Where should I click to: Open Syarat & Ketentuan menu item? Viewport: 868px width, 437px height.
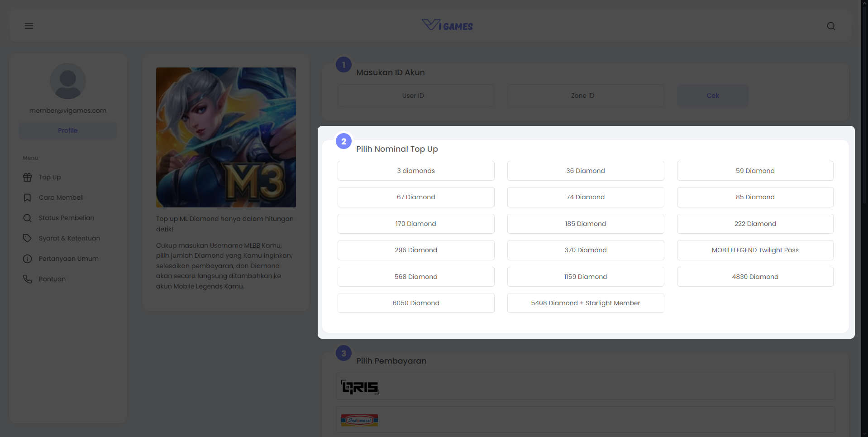[69, 238]
